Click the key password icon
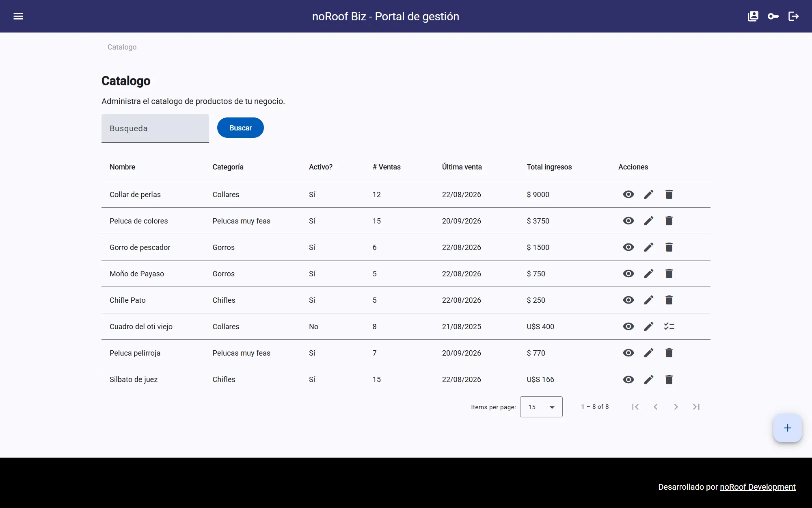Viewport: 812px width, 508px height. tap(773, 16)
